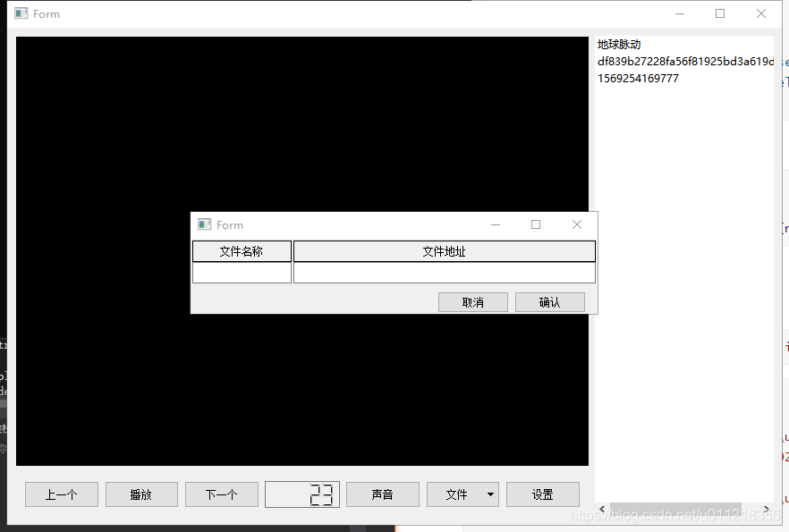Close the main Form window

(760, 13)
